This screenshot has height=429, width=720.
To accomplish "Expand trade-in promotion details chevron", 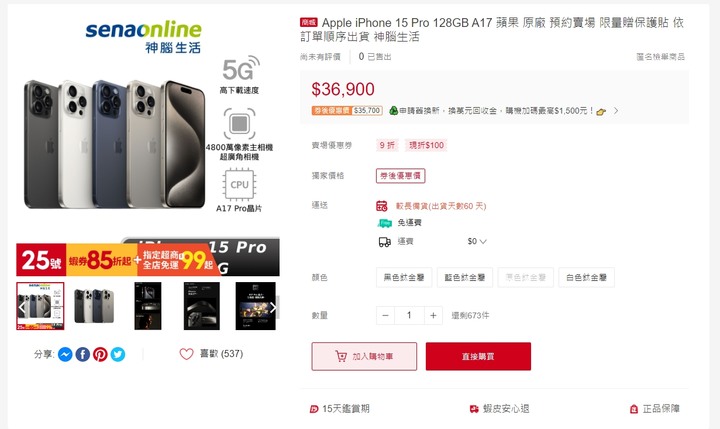I will [616, 111].
